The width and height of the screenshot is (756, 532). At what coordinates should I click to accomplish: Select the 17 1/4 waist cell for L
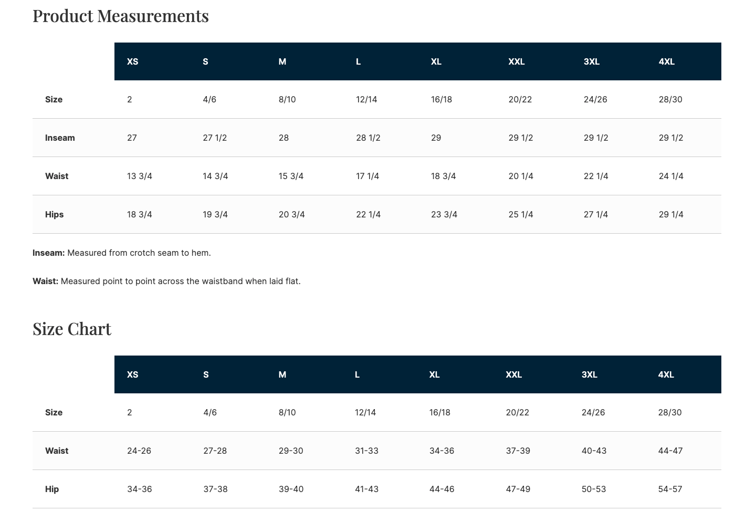[367, 176]
